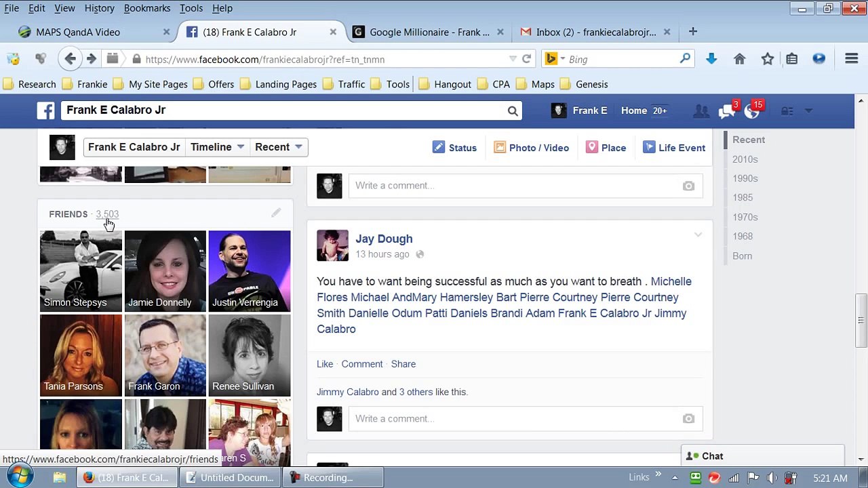This screenshot has height=488, width=868.
Task: Like the Jay Dough post
Action: 325,364
